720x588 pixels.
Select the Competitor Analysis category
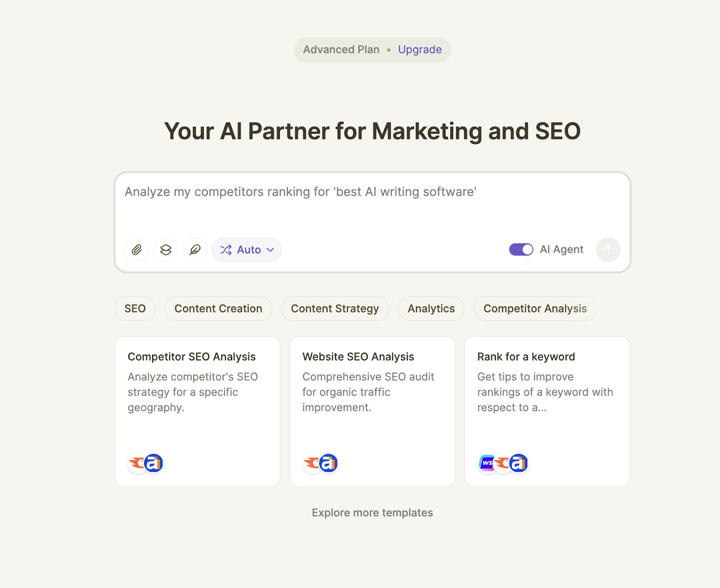[535, 309]
